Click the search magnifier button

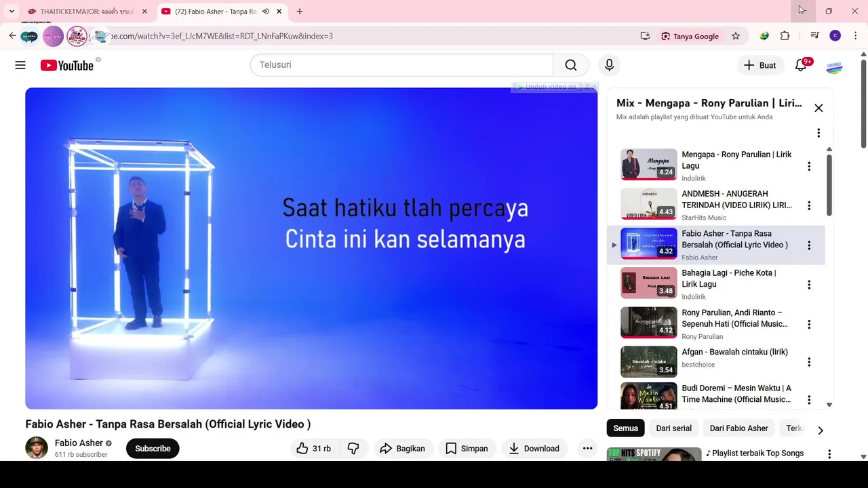tap(571, 65)
